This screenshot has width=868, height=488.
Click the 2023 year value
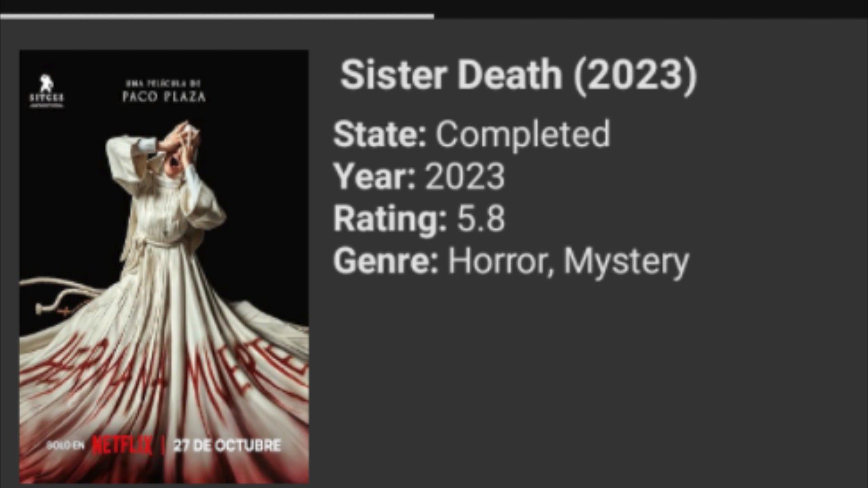[x=465, y=176]
